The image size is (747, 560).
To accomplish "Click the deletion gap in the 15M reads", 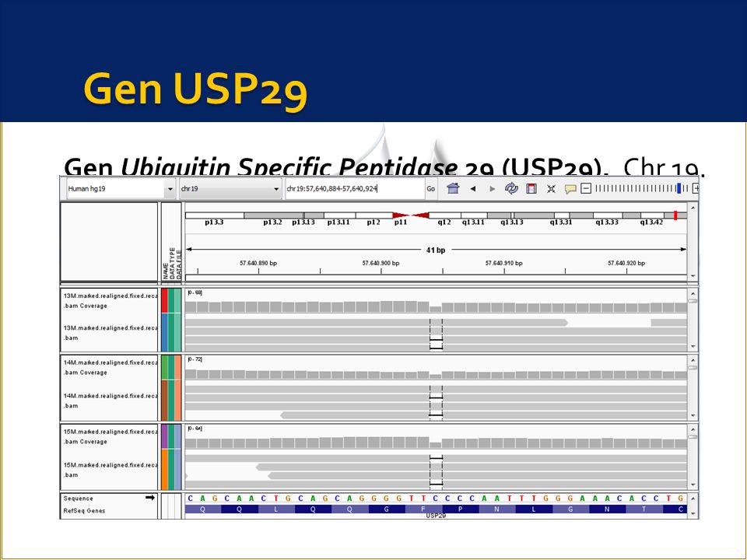I will (x=436, y=471).
